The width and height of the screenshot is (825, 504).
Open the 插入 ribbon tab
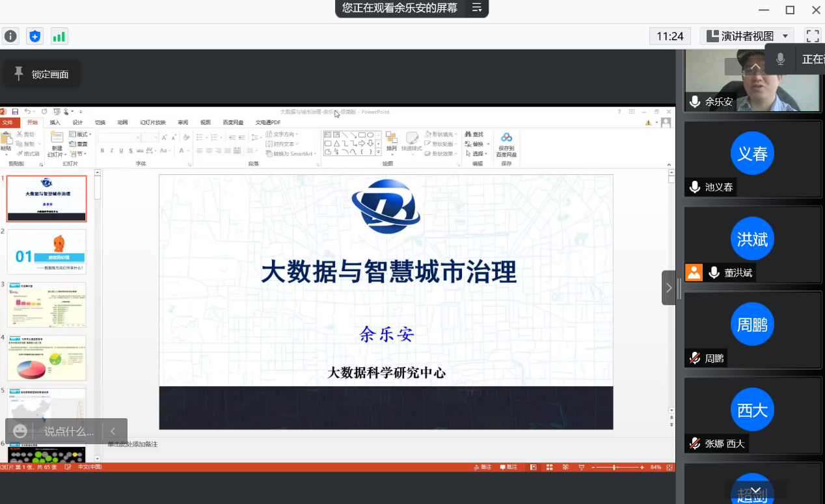pos(55,122)
